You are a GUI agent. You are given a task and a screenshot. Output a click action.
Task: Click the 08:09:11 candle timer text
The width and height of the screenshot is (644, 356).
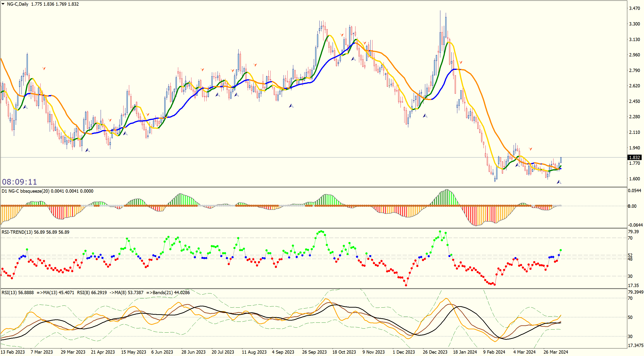point(20,182)
